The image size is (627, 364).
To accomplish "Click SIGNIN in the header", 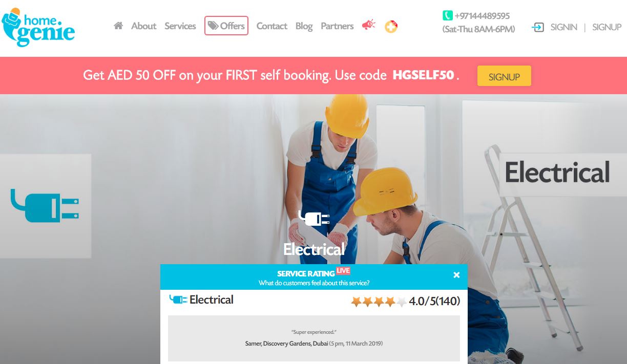I will [x=564, y=27].
